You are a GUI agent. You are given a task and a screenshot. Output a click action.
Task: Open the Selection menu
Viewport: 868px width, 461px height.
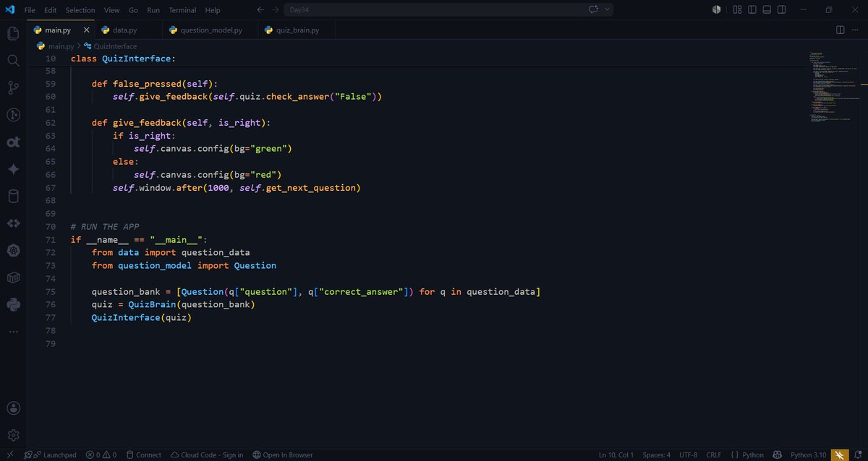[80, 10]
